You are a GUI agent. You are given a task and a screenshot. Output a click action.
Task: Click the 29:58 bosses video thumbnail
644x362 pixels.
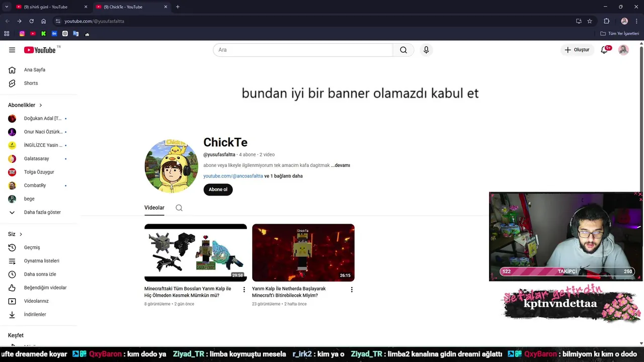click(196, 252)
